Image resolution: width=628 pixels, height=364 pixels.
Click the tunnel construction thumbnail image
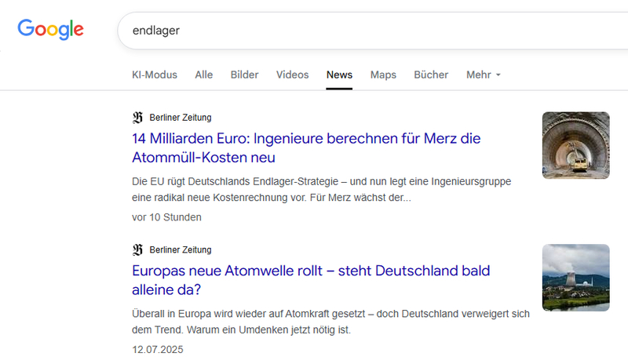coord(575,145)
